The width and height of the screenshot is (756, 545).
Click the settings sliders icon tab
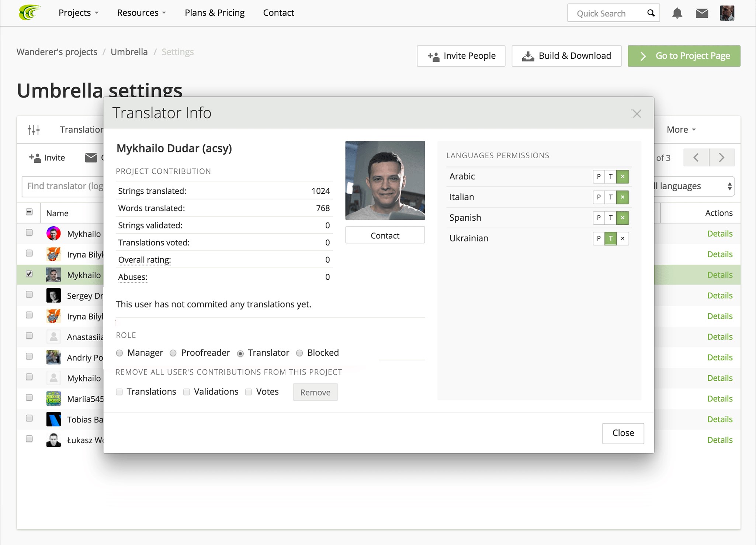pyautogui.click(x=34, y=130)
